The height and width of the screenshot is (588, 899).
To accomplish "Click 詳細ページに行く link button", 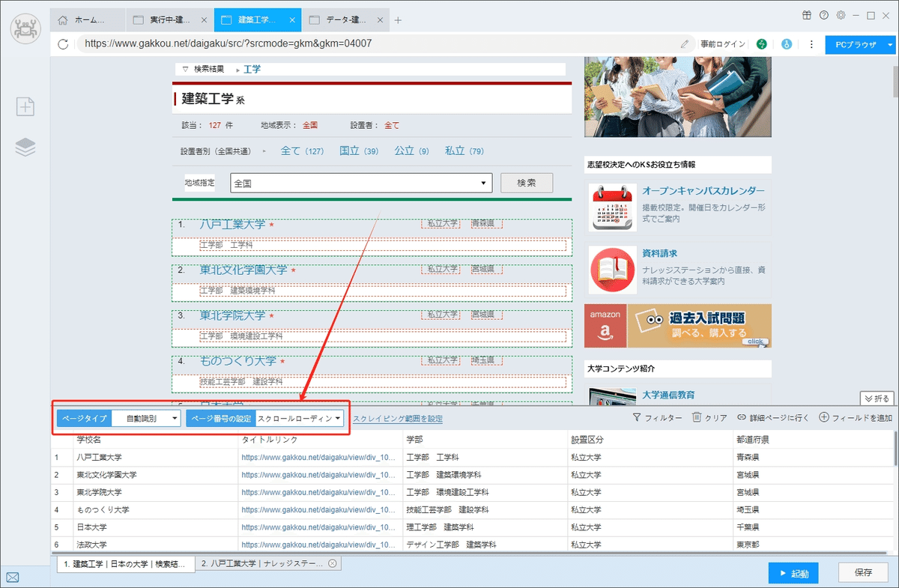I will 773,418.
